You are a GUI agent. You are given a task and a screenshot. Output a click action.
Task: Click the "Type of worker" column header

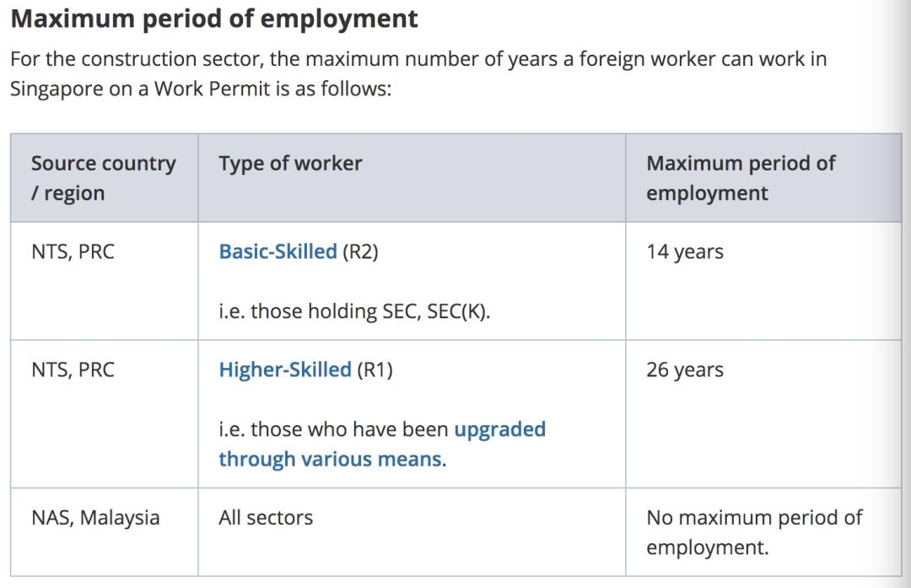point(290,163)
